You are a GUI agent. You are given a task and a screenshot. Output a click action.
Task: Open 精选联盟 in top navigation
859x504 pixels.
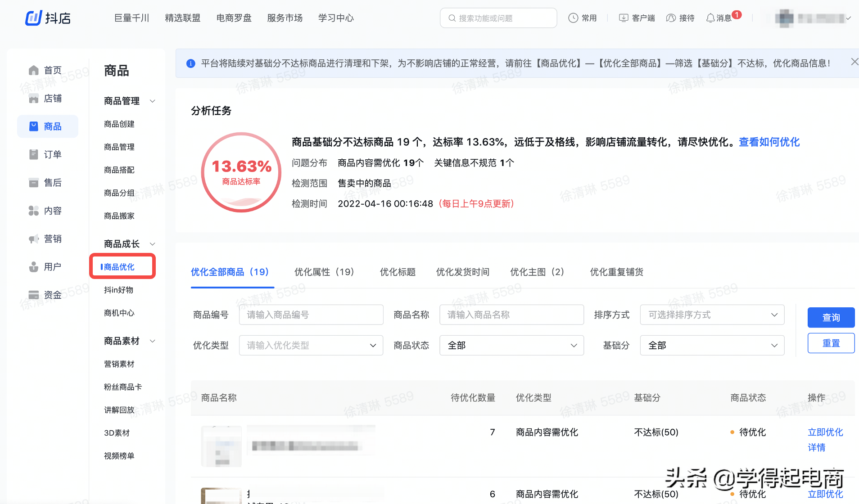click(x=183, y=18)
